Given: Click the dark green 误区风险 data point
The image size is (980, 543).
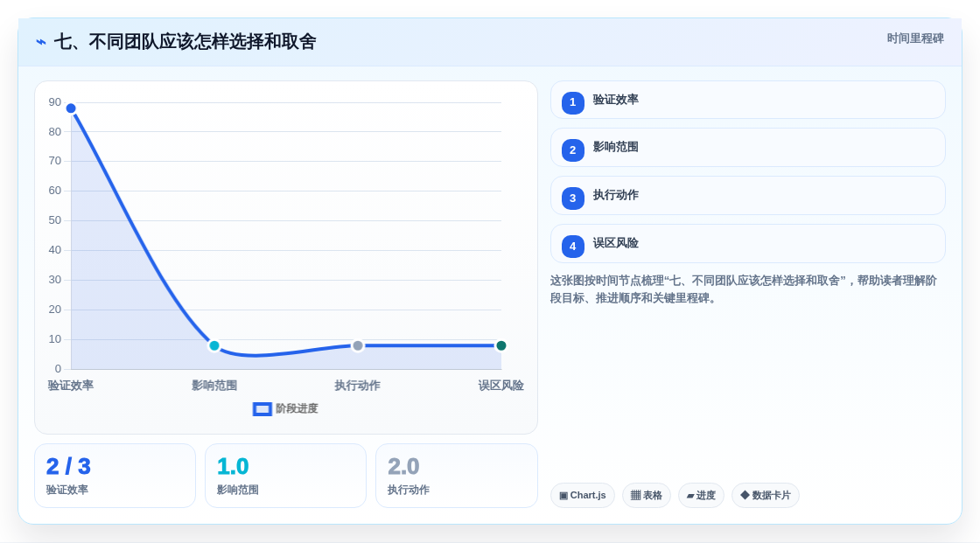Looking at the screenshot, I should coord(500,345).
